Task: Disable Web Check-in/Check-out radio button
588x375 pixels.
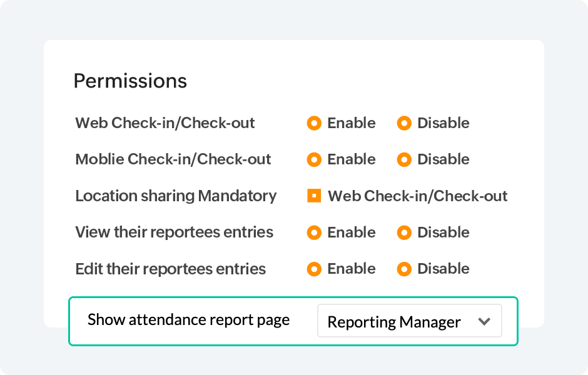Action: tap(404, 123)
